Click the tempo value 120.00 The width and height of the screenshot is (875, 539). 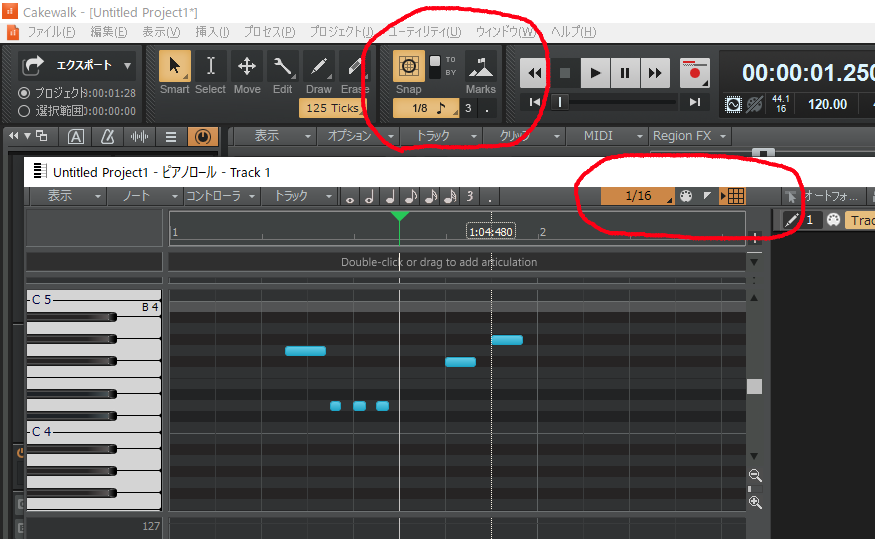click(x=827, y=104)
